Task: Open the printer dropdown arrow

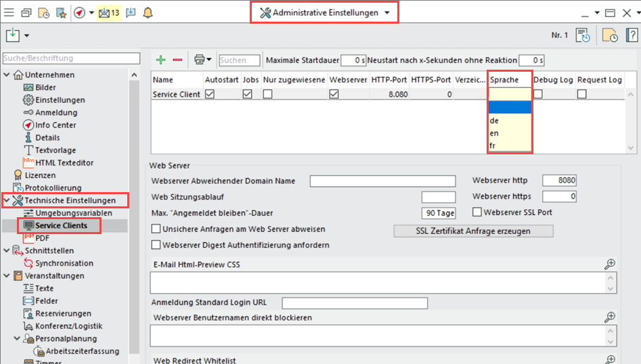Action: click(x=210, y=60)
